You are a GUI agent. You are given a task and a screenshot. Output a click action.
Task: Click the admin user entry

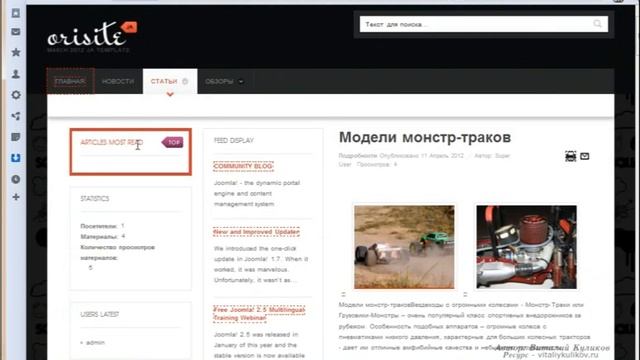[95, 342]
